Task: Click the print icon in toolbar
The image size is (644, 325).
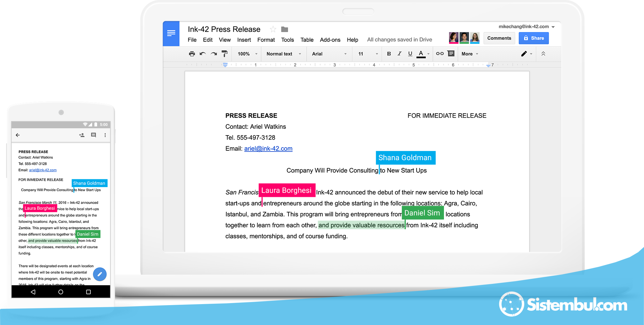Action: coord(192,54)
